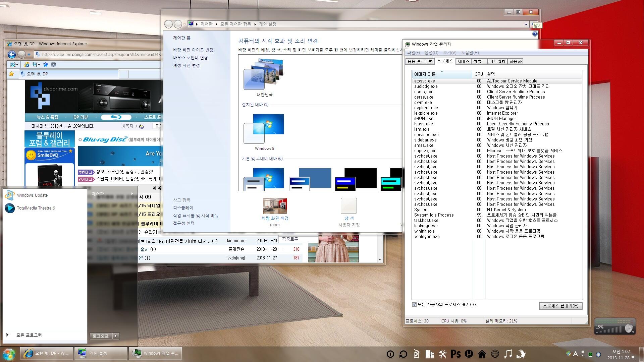Open '바탕 화면 아이콘 변경' link

point(193,50)
